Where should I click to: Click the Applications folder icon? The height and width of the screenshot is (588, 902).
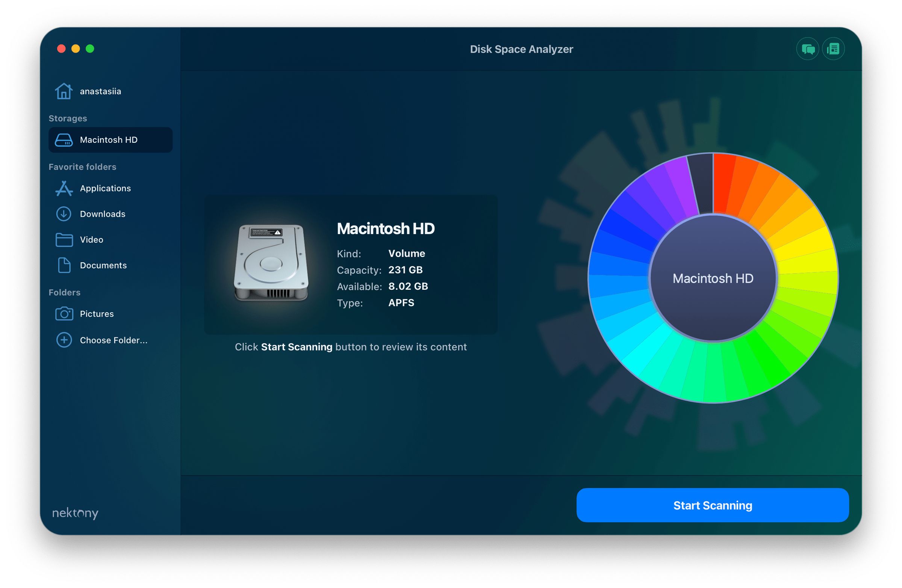(x=64, y=188)
